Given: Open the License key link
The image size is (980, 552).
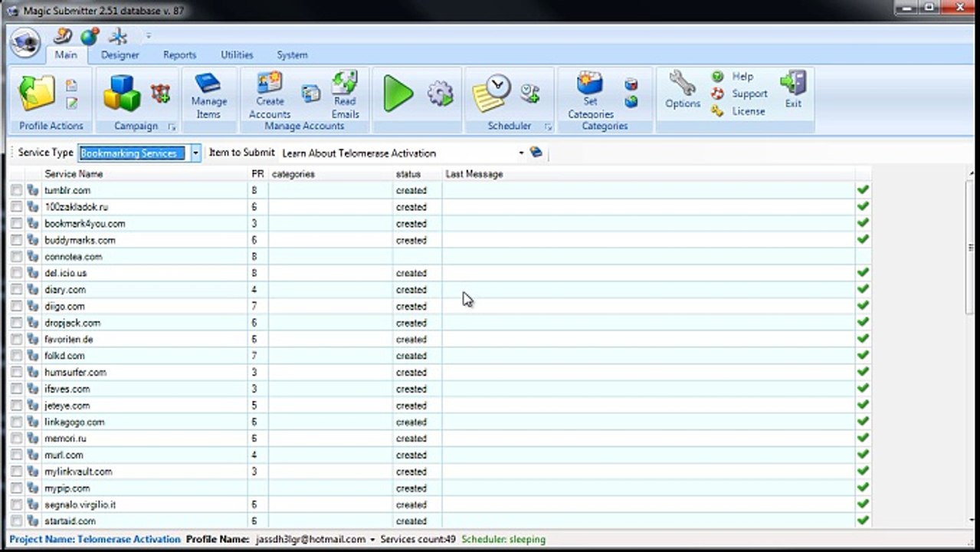Looking at the screenshot, I should (x=738, y=111).
